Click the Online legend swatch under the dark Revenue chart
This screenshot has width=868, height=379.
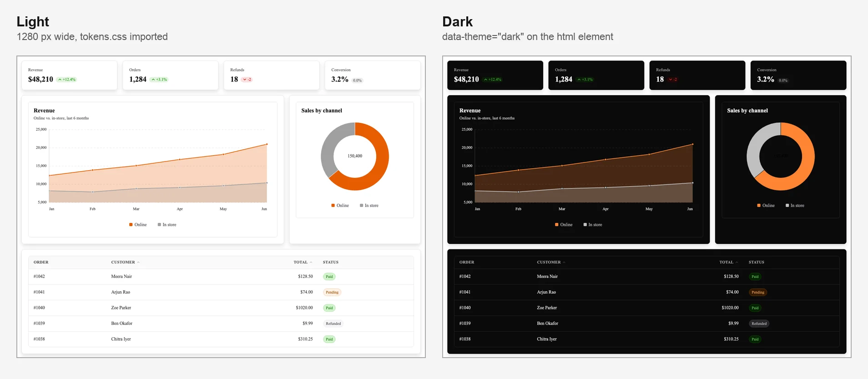[x=557, y=225]
